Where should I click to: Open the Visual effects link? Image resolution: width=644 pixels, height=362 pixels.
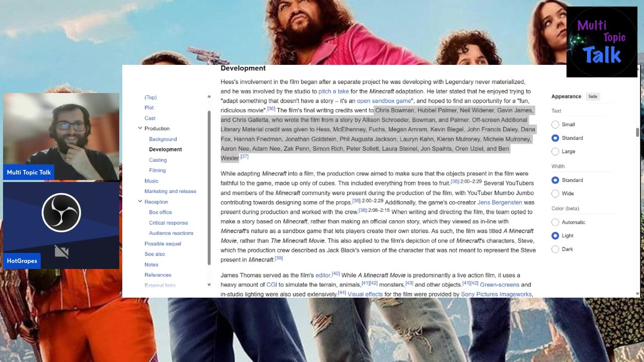point(365,294)
